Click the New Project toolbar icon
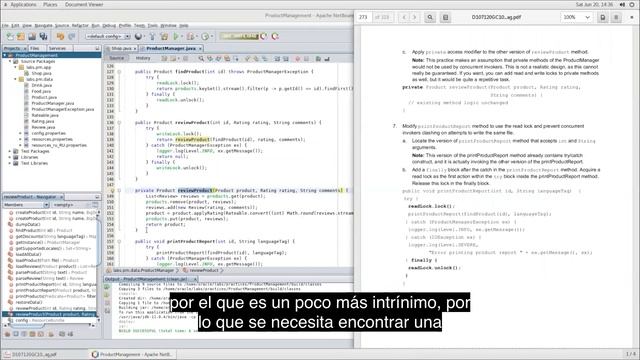The width and height of the screenshot is (640, 360). [21, 36]
